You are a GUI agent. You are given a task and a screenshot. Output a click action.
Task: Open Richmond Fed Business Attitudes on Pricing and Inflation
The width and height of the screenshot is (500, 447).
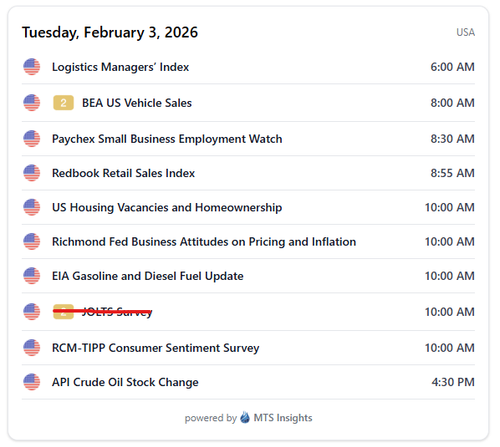pos(204,242)
